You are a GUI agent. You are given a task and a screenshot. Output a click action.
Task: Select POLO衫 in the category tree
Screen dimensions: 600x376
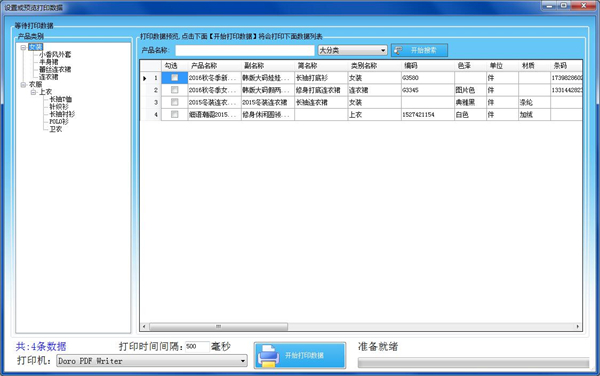pyautogui.click(x=59, y=122)
